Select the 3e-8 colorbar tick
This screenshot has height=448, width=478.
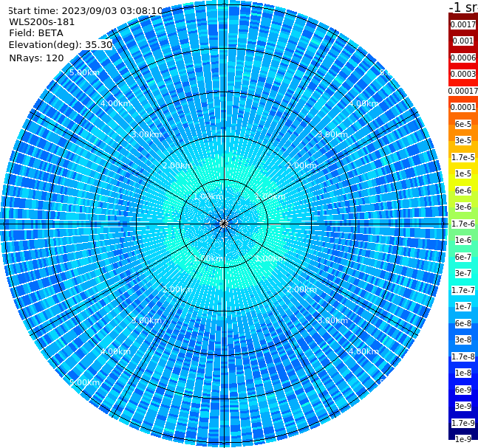[463, 340]
